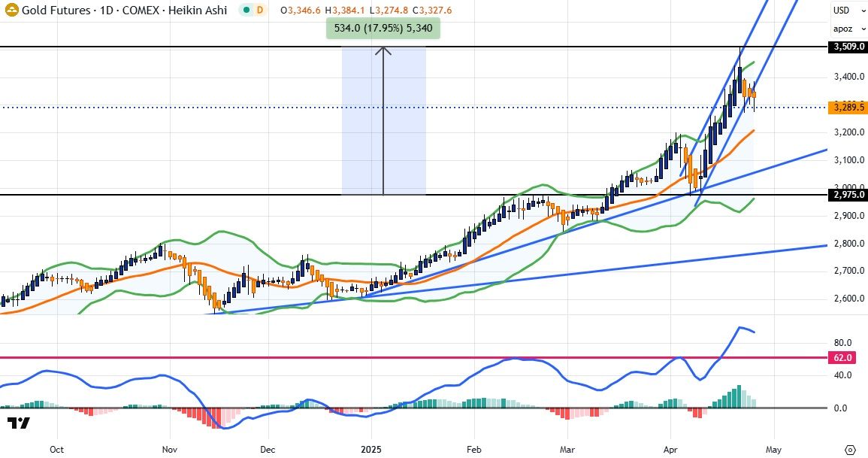Click the Oct label on the time axis
This screenshot has height=458, width=868.
point(56,449)
